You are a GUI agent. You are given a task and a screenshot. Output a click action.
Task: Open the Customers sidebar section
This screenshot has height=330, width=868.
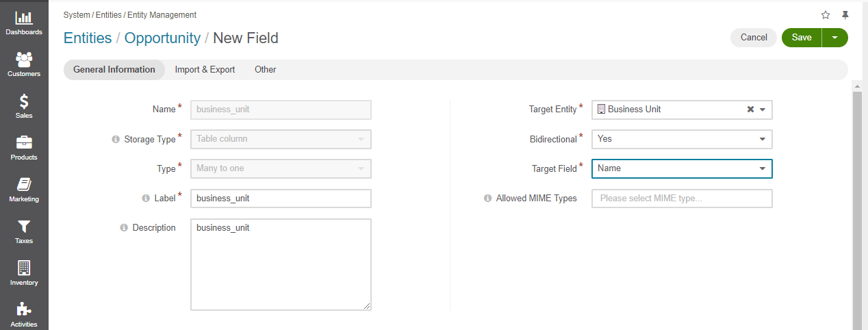(x=24, y=64)
